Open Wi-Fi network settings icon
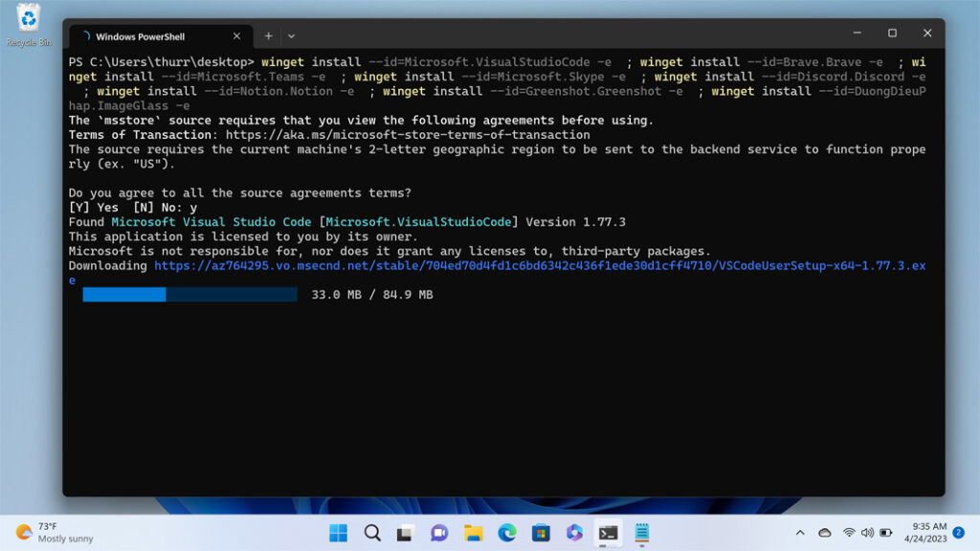Viewport: 980px width, 551px height. tap(849, 533)
